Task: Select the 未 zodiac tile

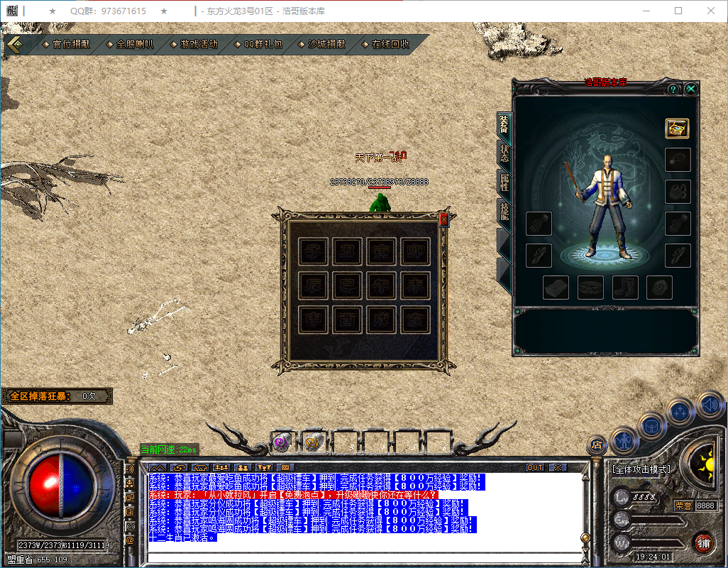Action: tap(415, 285)
